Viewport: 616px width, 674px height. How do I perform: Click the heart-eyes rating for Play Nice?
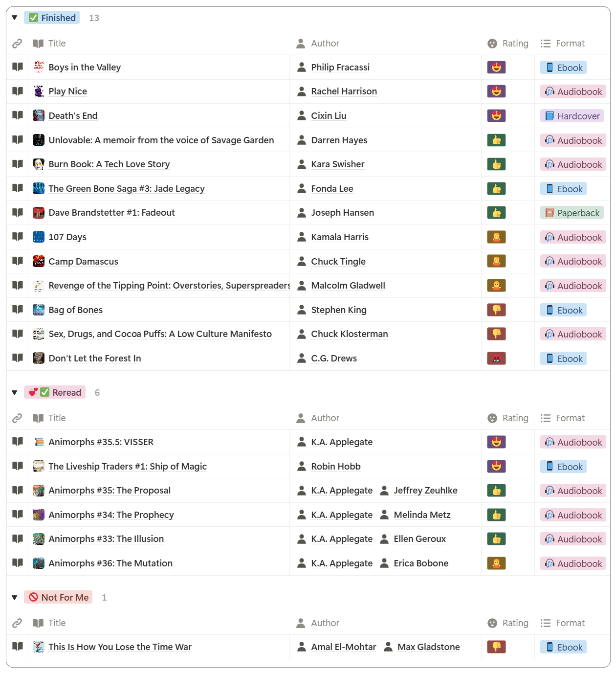coord(496,91)
